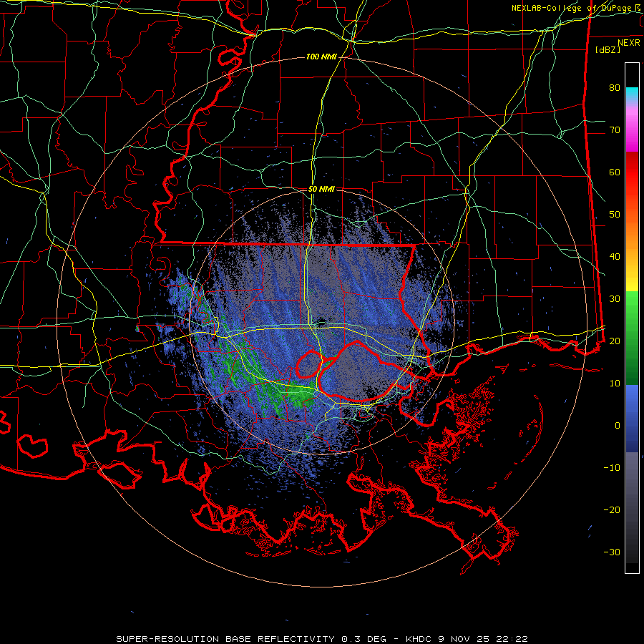
Task: Click the [dBZ] units label
Action: pyautogui.click(x=608, y=49)
